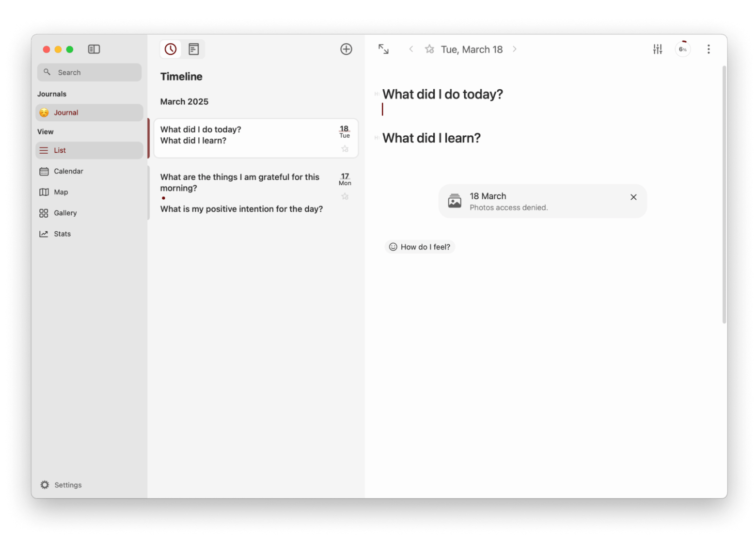Click the How do I feel? button
756x544 pixels.
click(x=420, y=247)
